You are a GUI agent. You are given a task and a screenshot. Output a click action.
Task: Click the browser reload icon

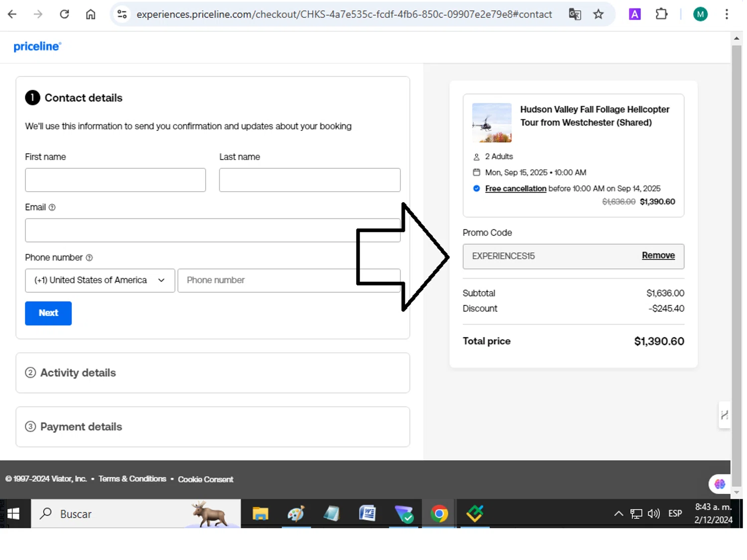click(64, 14)
